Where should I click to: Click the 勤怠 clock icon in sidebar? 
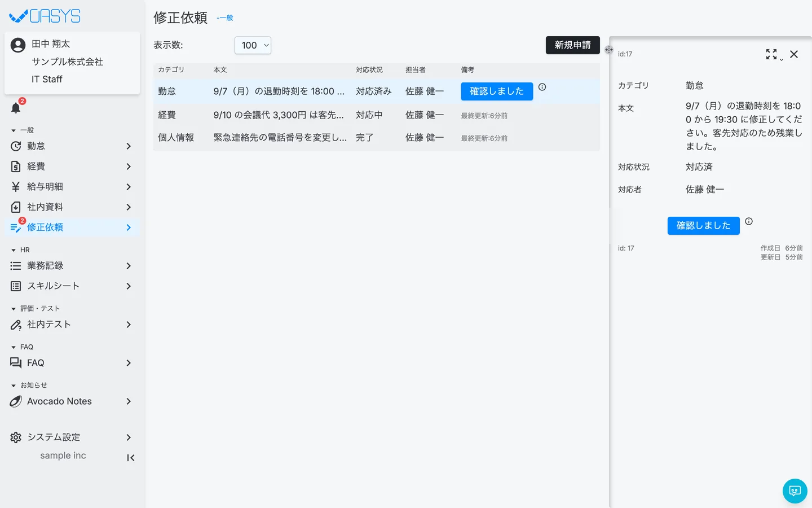[x=16, y=146]
